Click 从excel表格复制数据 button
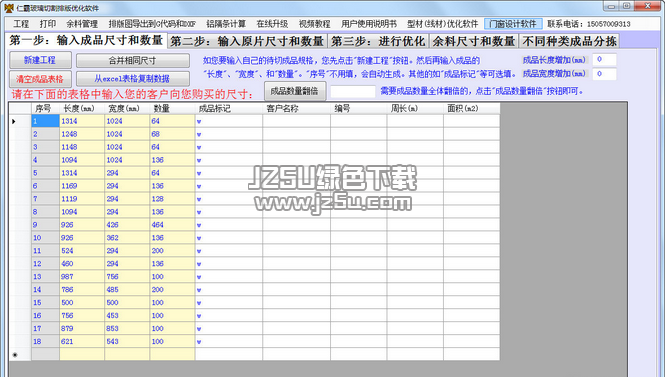The width and height of the screenshot is (666, 377). (133, 79)
